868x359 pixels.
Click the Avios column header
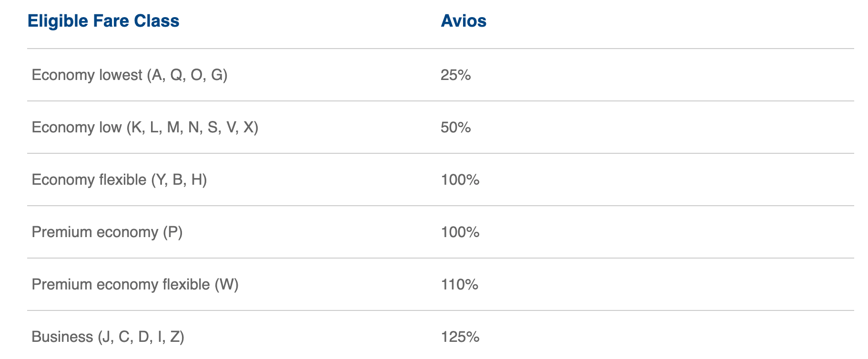point(463,21)
